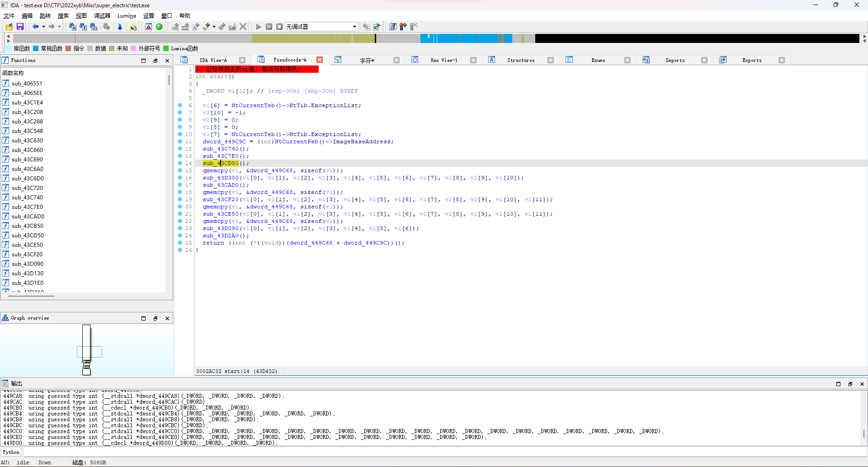This screenshot has width=868, height=467.
Task: Select function sub_43D1E0 in Functions list
Action: point(27,283)
